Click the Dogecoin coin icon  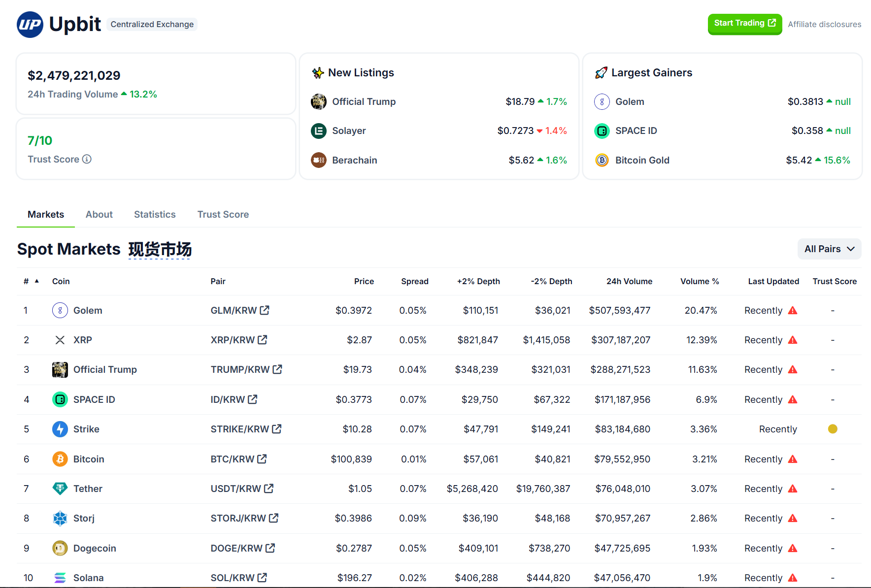(60, 548)
